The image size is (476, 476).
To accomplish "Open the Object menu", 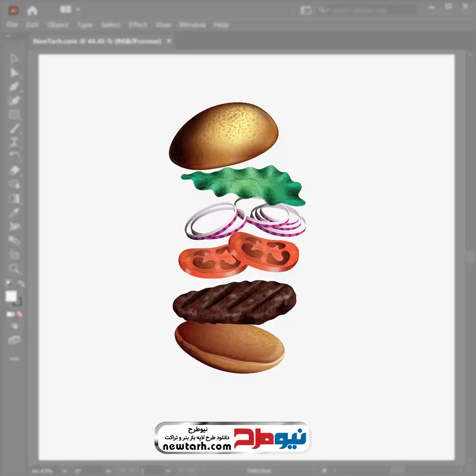I will pos(58,25).
